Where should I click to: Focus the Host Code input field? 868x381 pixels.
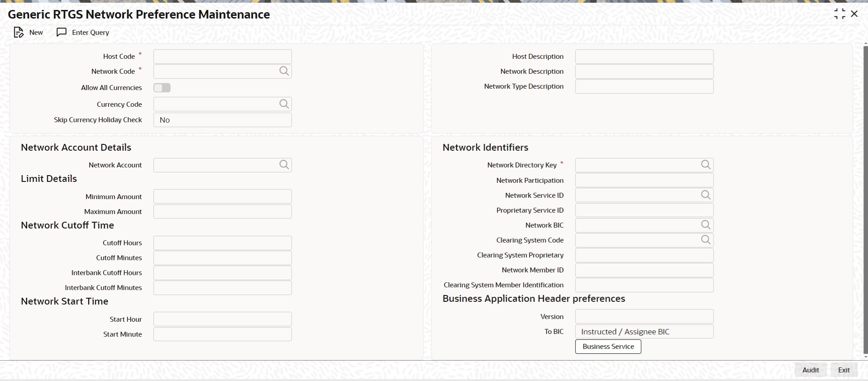(223, 57)
